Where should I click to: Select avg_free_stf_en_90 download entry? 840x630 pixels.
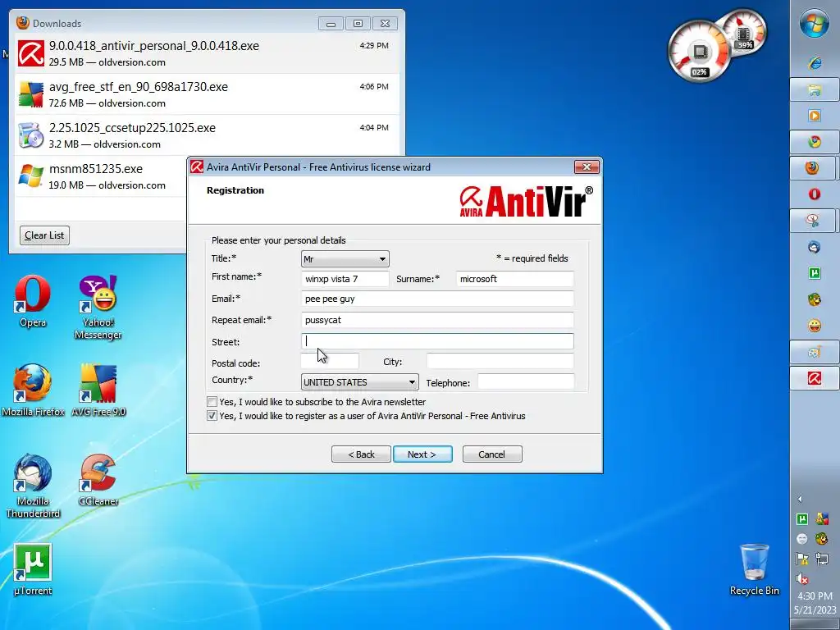point(207,94)
